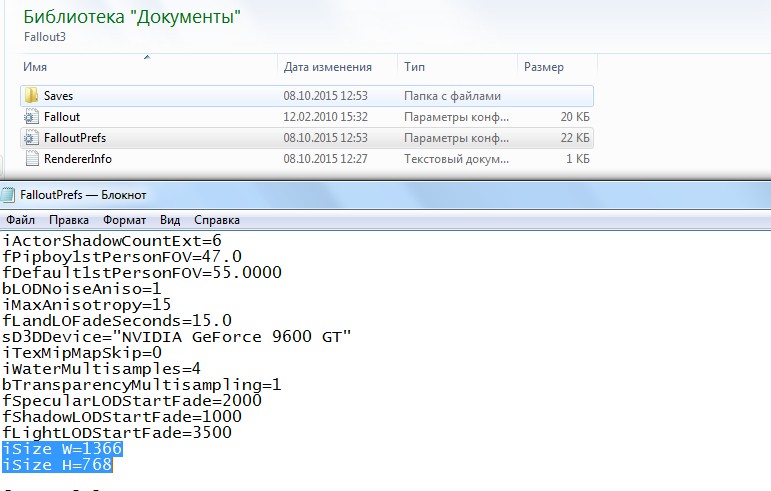Viewport: 771px width, 491px height.
Task: Click the Notepad icon in FalloutPrefs title bar
Action: [7, 195]
